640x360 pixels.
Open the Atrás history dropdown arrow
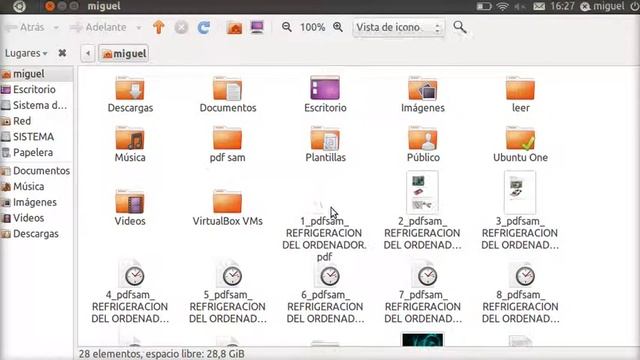click(x=56, y=28)
